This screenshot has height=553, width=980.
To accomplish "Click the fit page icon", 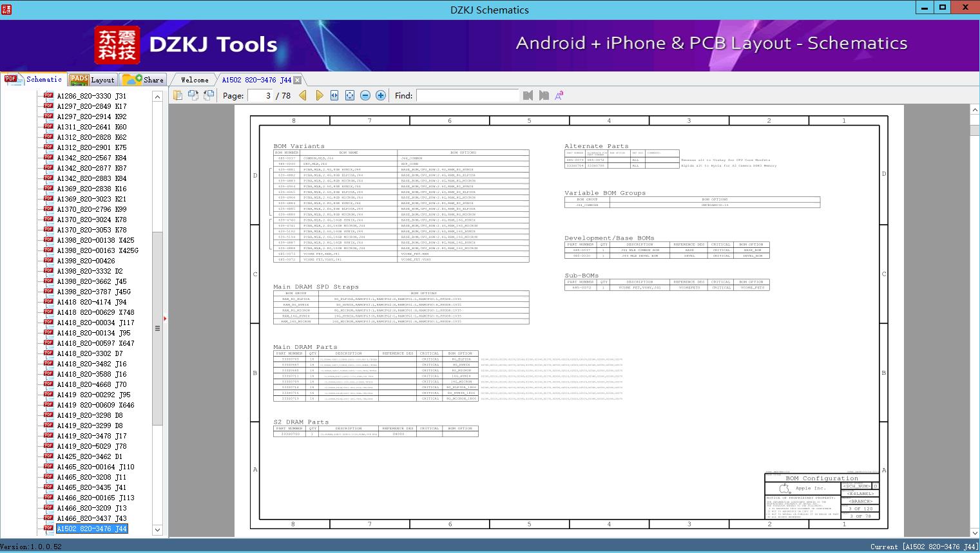I will tap(350, 95).
